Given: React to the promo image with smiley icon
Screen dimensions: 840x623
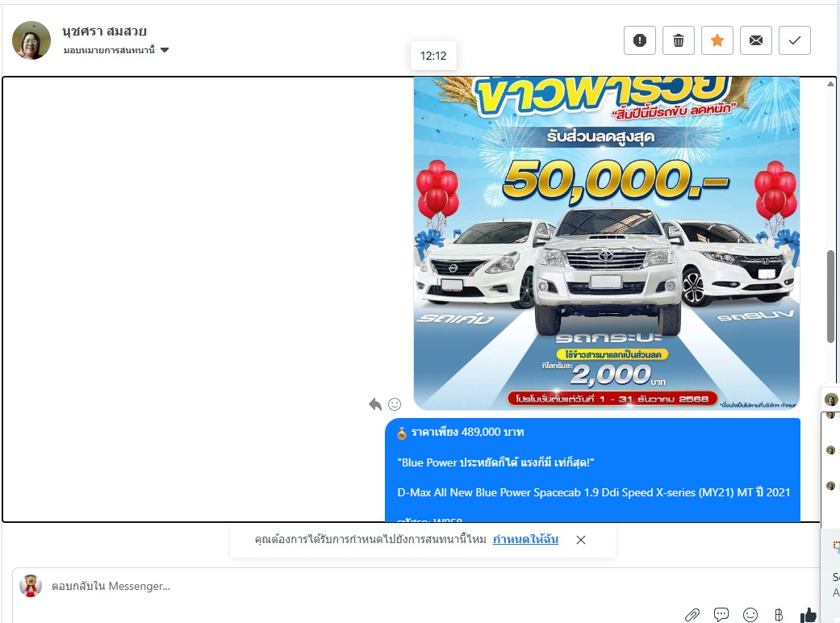Looking at the screenshot, I should tap(395, 404).
